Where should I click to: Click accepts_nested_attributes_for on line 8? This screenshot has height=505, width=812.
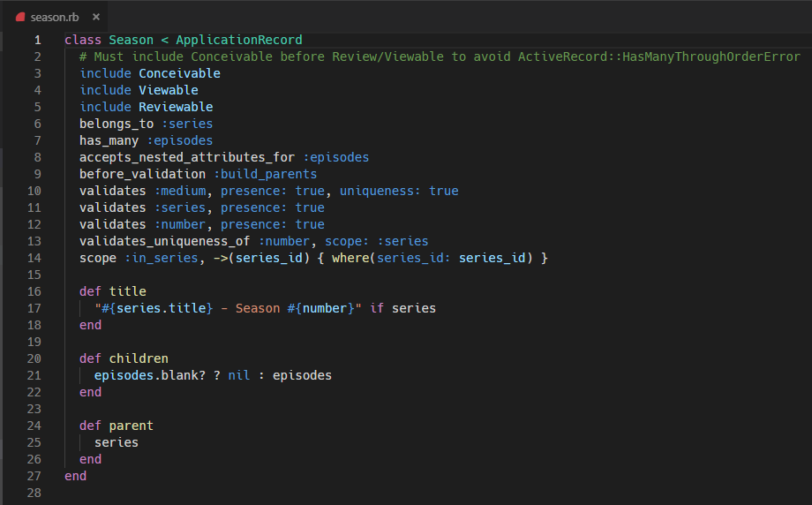pos(187,157)
